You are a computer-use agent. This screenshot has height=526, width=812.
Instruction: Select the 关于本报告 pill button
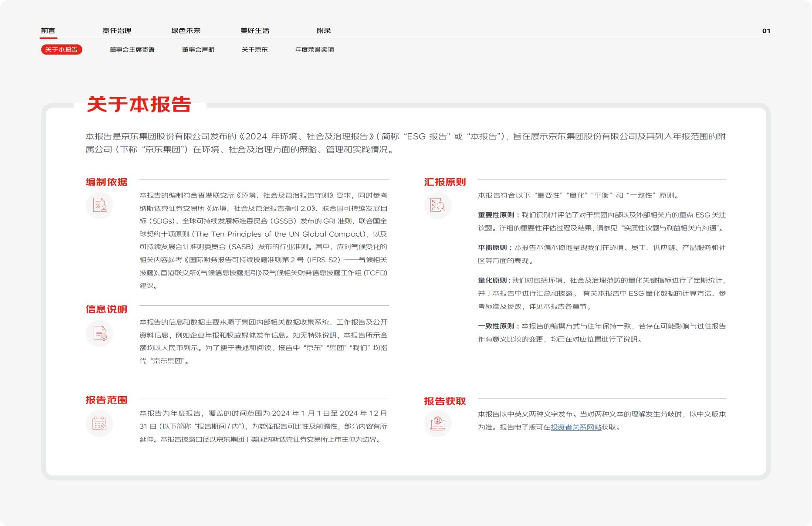pos(61,50)
